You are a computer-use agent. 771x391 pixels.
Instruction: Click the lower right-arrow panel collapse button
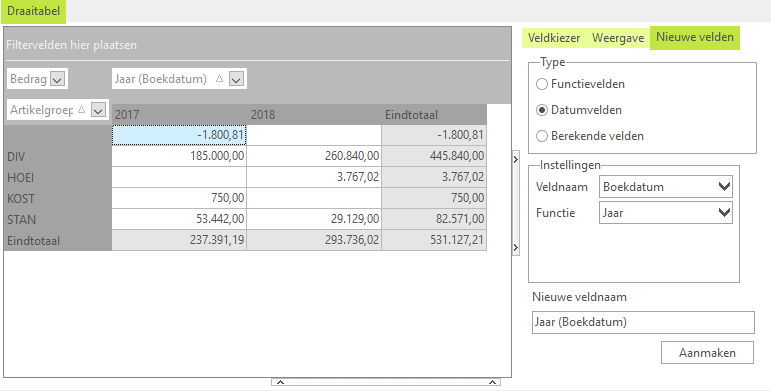pyautogui.click(x=515, y=247)
